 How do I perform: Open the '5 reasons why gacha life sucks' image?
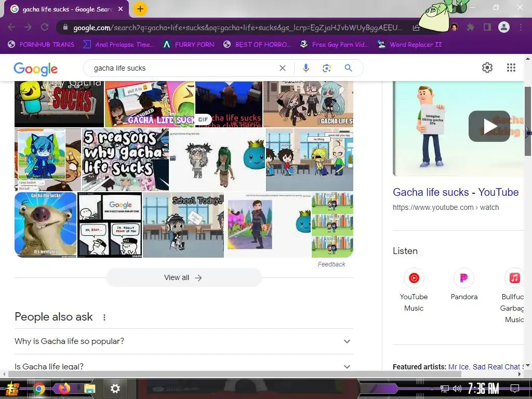coord(125,159)
